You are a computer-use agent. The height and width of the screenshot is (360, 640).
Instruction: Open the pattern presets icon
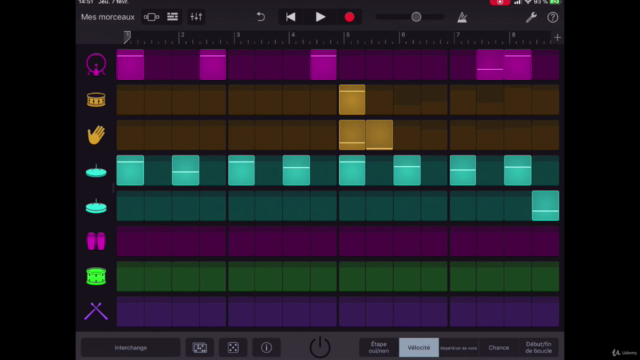(x=200, y=348)
